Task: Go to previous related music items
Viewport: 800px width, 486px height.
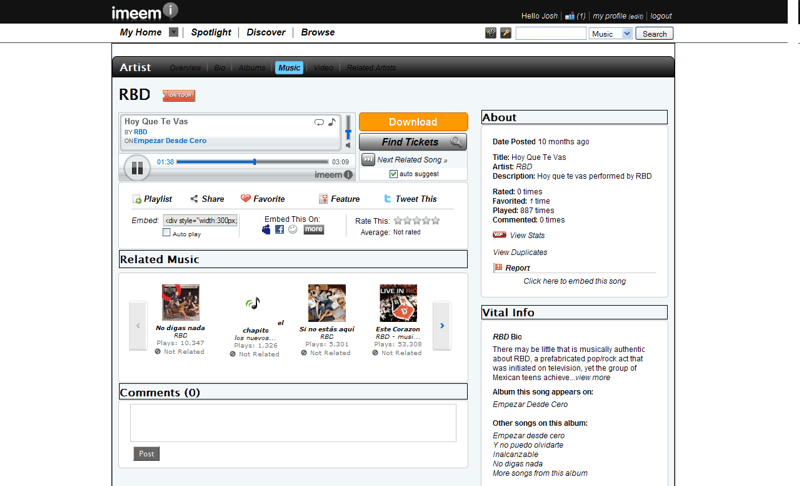Action: [138, 325]
